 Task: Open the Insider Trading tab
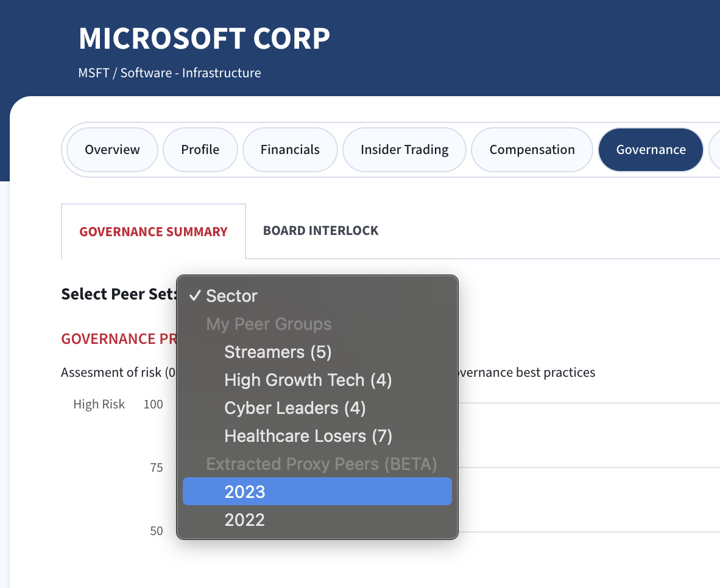tap(404, 150)
